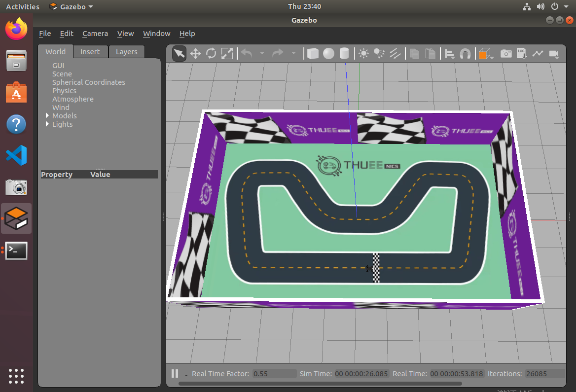The width and height of the screenshot is (576, 392).
Task: Expand the Models tree node
Action: 47,116
